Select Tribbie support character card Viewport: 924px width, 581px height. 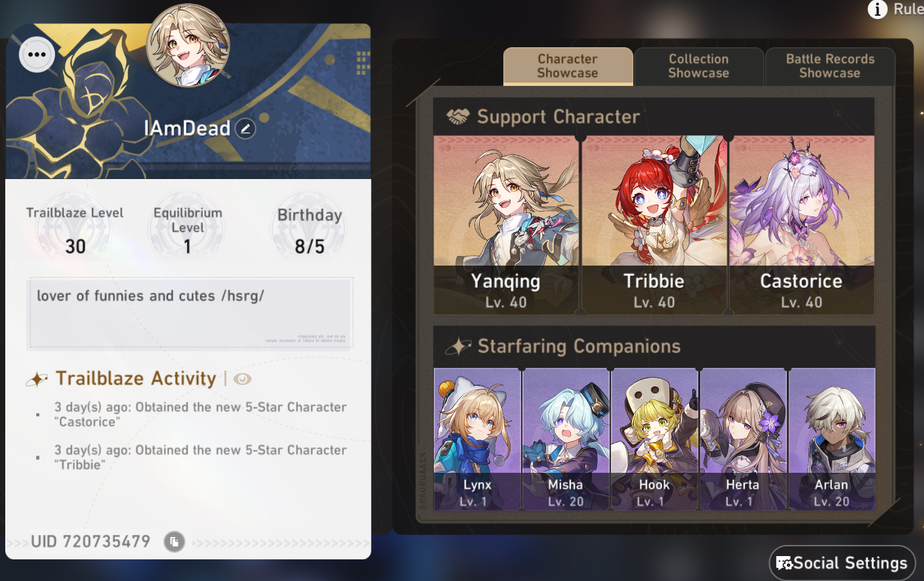[x=654, y=225]
